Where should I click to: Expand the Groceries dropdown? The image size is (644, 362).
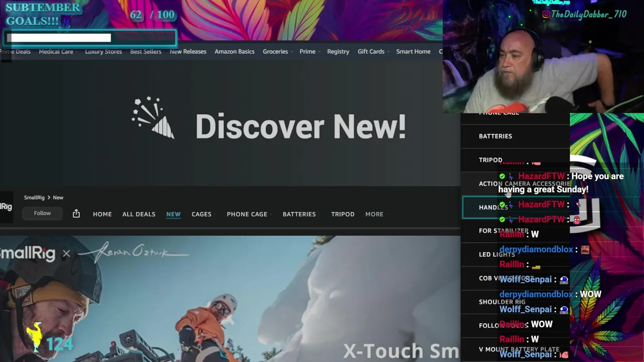click(277, 51)
